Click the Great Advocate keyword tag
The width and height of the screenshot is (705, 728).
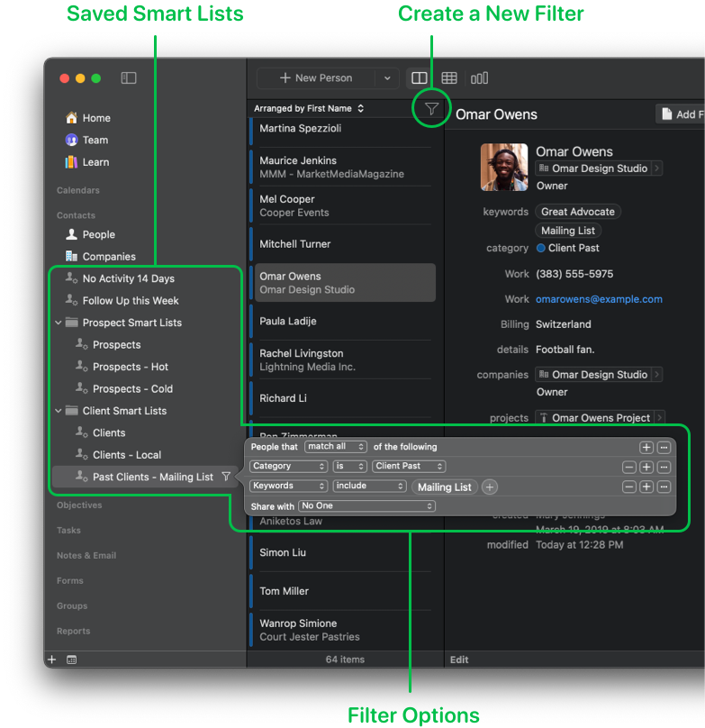(x=578, y=212)
